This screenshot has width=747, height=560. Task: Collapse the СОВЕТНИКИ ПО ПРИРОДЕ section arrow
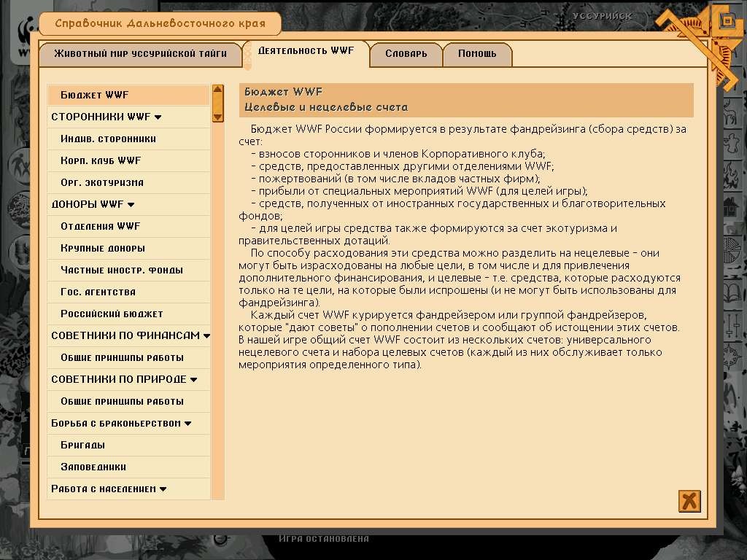point(193,380)
